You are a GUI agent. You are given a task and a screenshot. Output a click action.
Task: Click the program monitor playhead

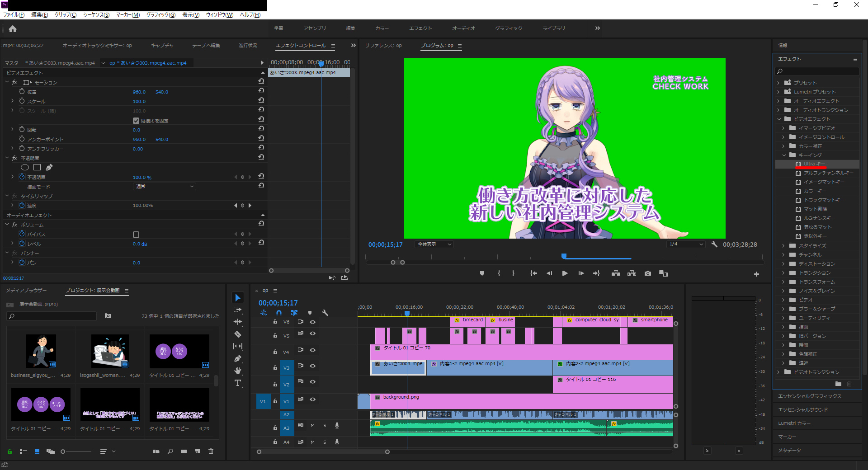[x=564, y=256]
